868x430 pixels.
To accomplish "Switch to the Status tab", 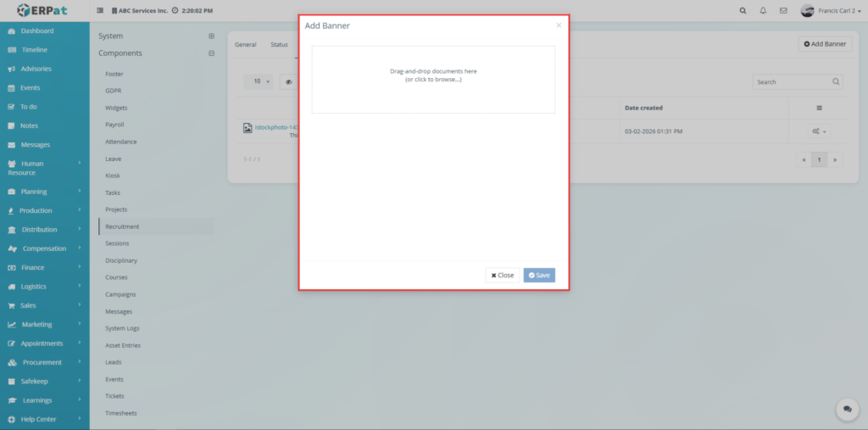I will (279, 44).
